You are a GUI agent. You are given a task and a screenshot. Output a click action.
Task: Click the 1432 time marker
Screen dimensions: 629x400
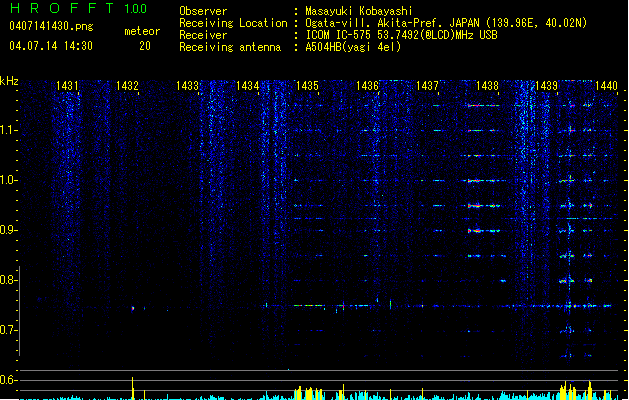[127, 86]
